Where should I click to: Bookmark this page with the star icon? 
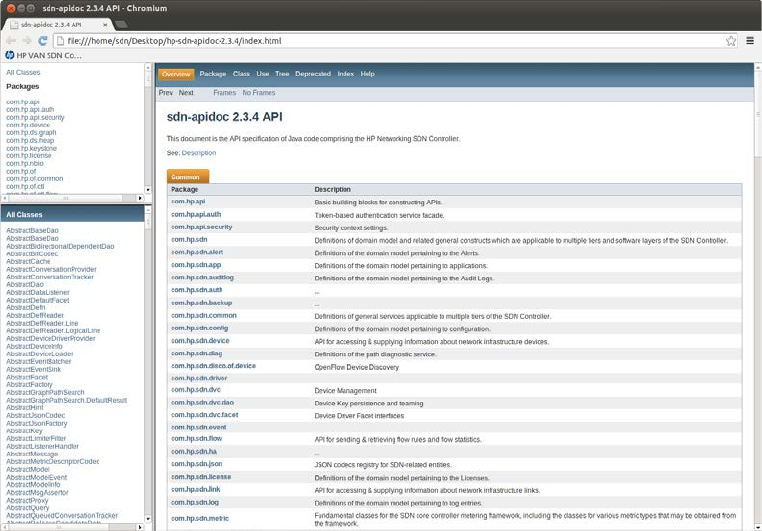(730, 41)
